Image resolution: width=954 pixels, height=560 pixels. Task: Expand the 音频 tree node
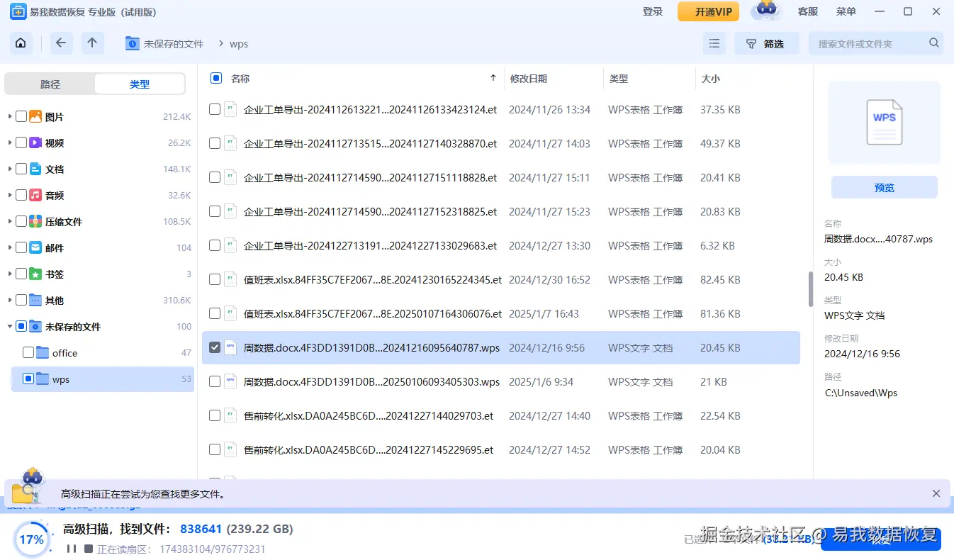(x=10, y=195)
